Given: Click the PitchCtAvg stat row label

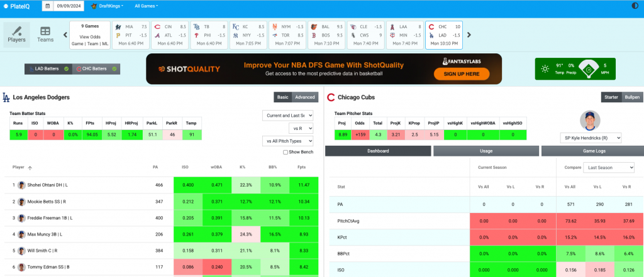Looking at the screenshot, I should point(348,220).
